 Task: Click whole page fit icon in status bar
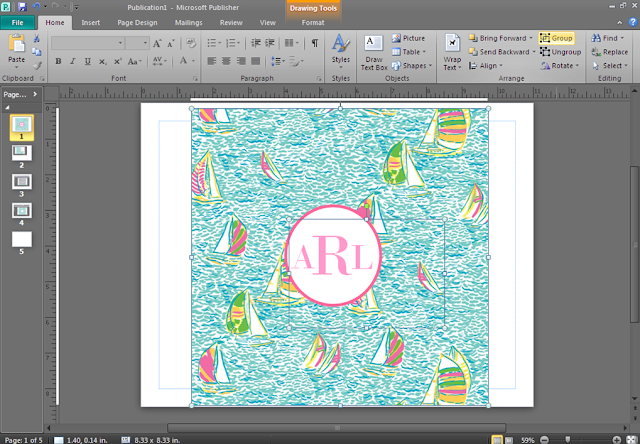point(631,440)
